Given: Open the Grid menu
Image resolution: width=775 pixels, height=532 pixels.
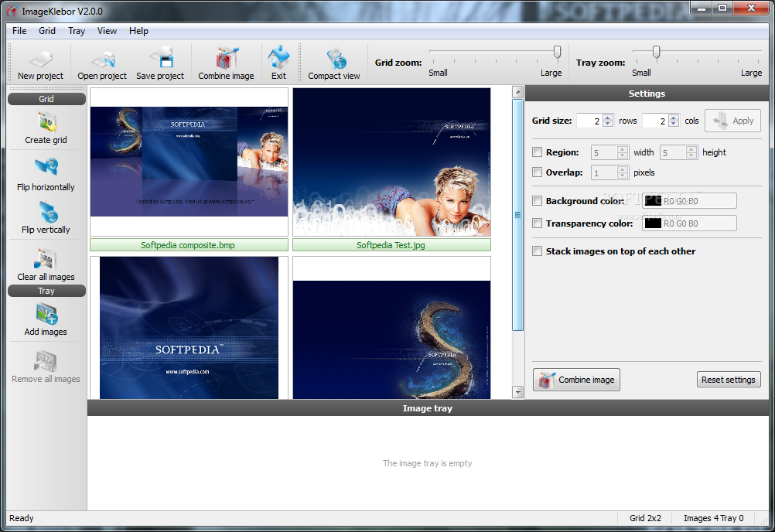Looking at the screenshot, I should pos(47,31).
